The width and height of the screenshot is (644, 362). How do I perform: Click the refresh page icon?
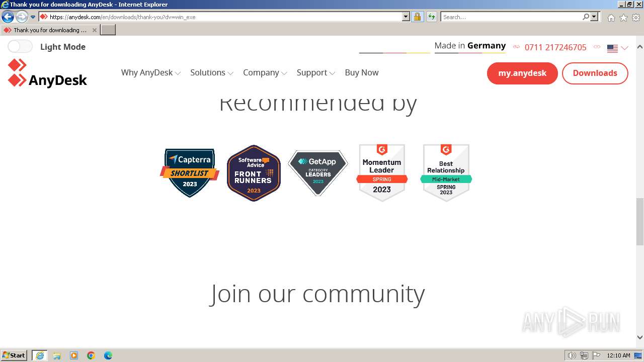click(x=432, y=17)
